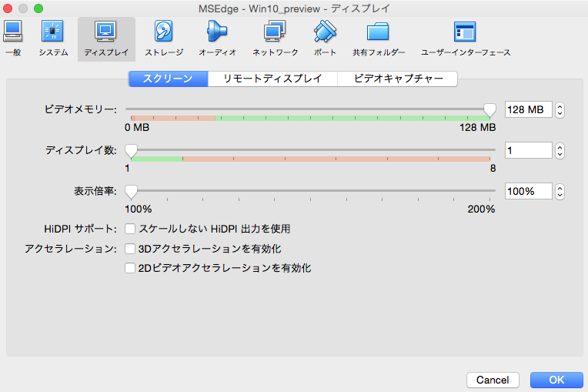Enable 3Dアクセラレーションを有効化 checkbox
Viewport: 588px width, 392px height.
pyautogui.click(x=130, y=248)
